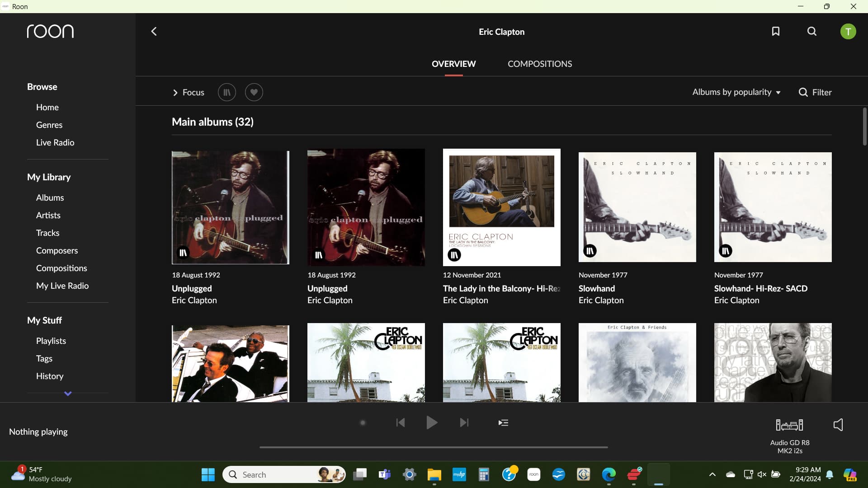868x488 pixels.
Task: Click library badge on first Unplugged cover
Action: coord(183,253)
